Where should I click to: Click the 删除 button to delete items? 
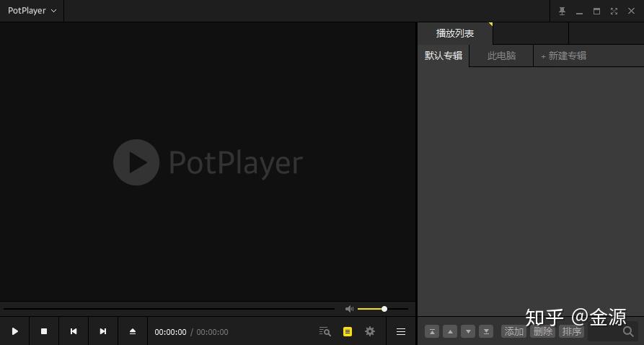542,331
